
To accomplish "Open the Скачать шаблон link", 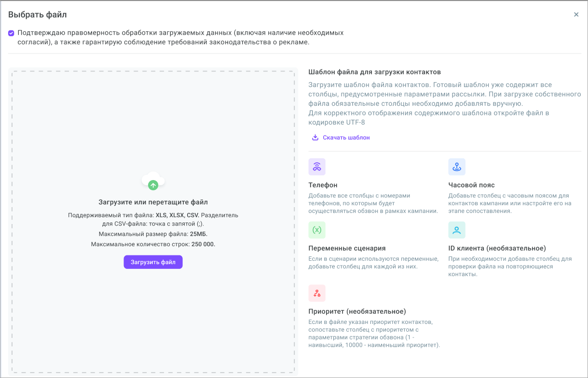I will tap(346, 138).
